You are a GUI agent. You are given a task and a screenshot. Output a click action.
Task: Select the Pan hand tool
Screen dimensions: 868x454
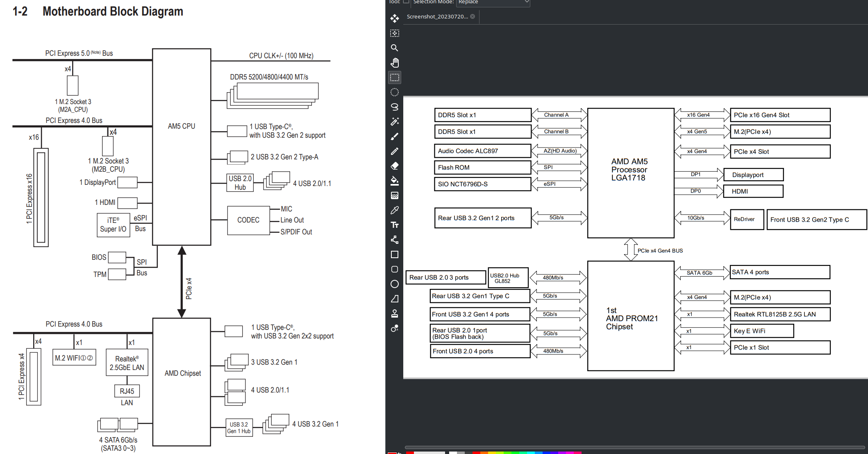395,63
